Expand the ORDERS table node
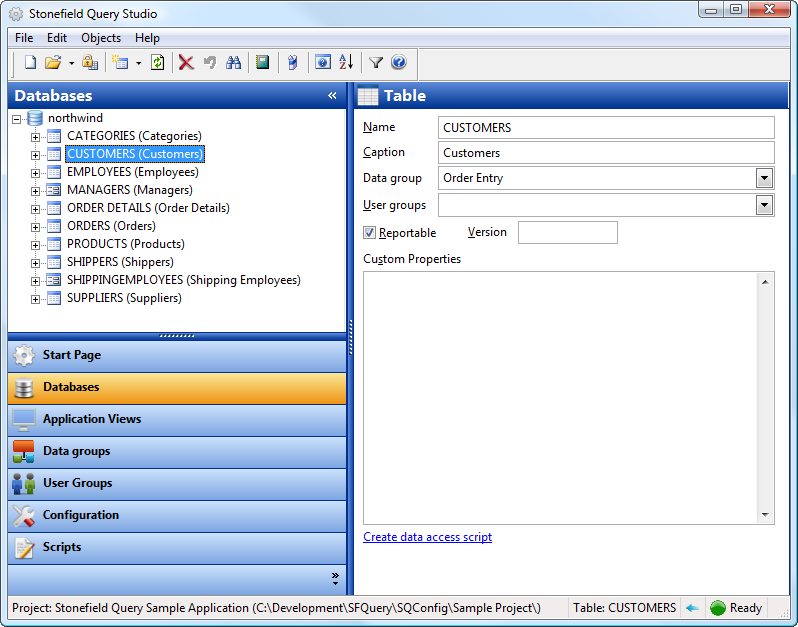Image resolution: width=798 pixels, height=627 pixels. point(36,226)
